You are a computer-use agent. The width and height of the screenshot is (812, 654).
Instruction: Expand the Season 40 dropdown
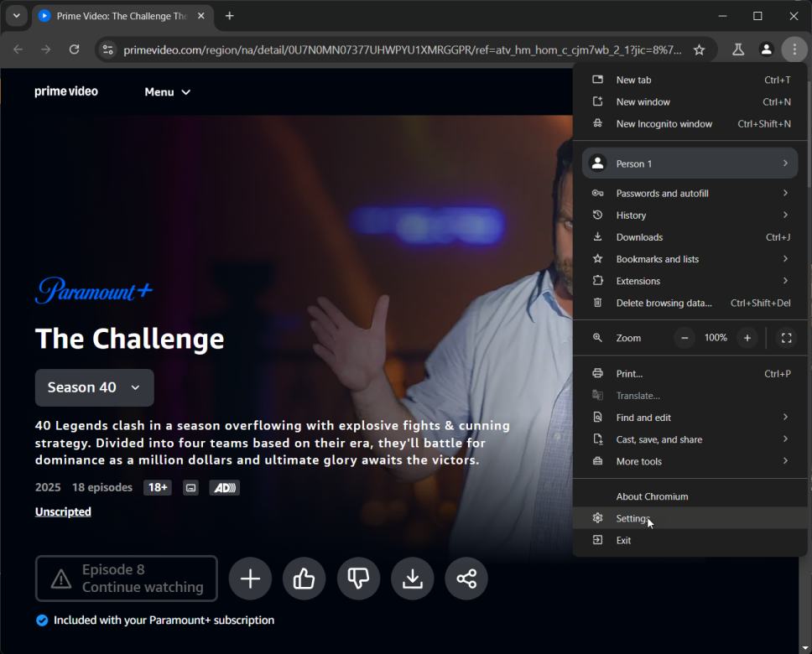(94, 388)
